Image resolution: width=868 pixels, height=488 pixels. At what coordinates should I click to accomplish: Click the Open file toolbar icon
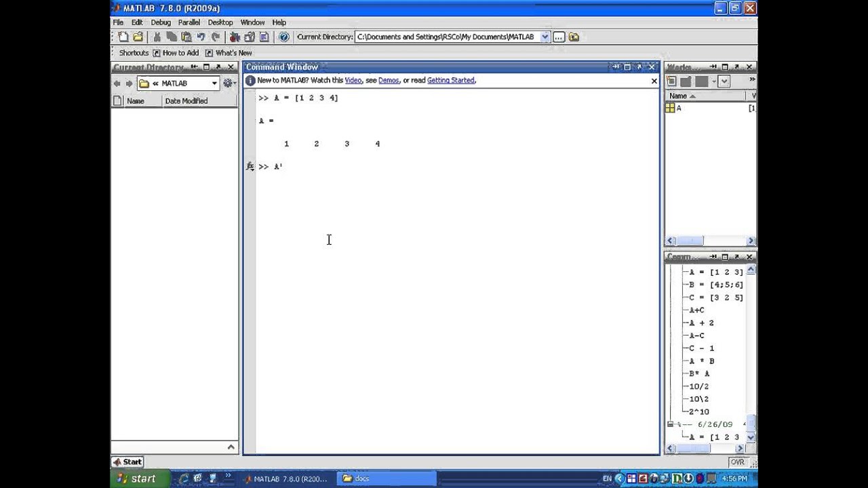click(x=138, y=37)
